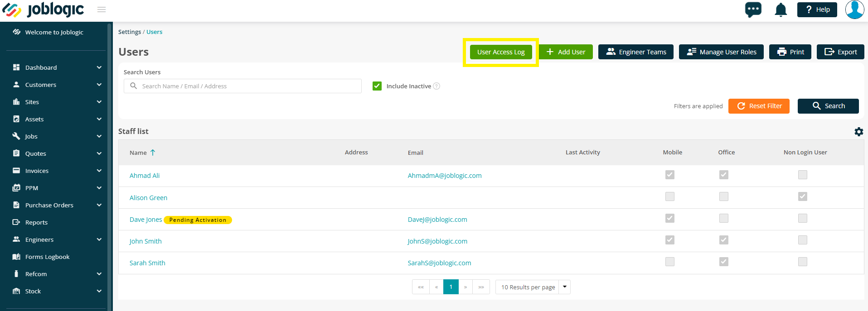Toggle Sarah Smith Office checkbox
The height and width of the screenshot is (311, 868).
(724, 262)
